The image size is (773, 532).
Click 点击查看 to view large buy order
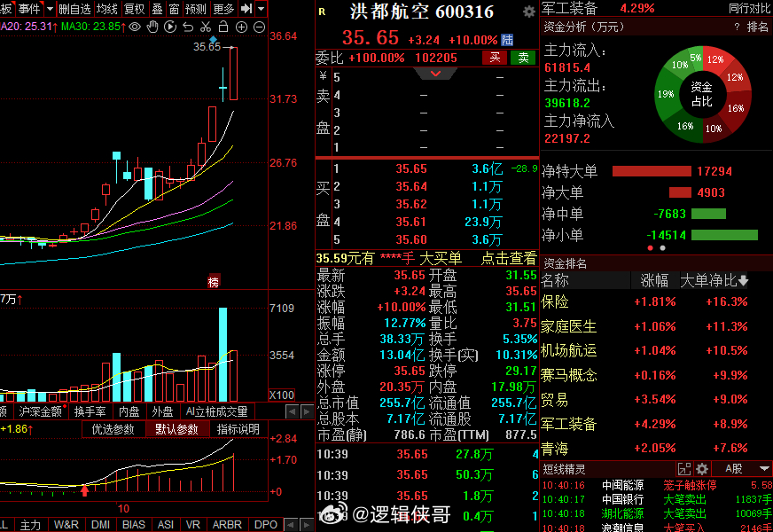point(508,258)
